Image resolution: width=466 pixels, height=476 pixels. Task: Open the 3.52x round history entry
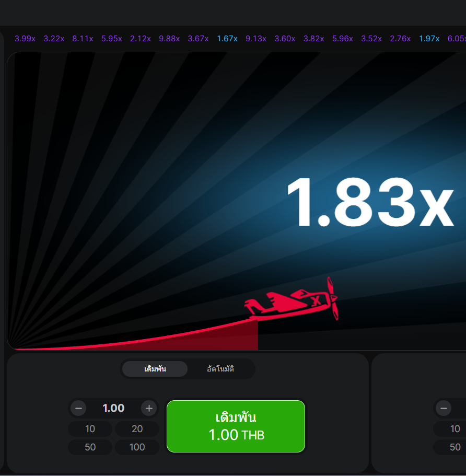pyautogui.click(x=371, y=39)
